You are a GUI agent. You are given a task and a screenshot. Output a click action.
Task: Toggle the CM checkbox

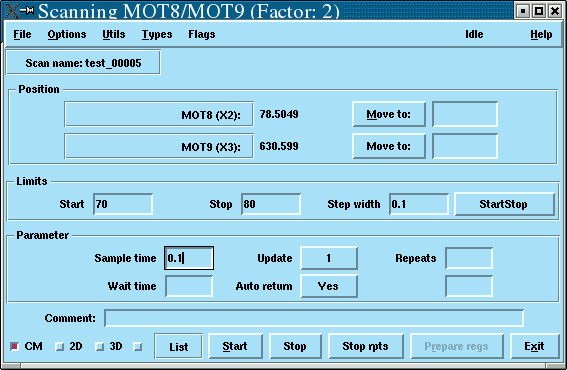14,346
